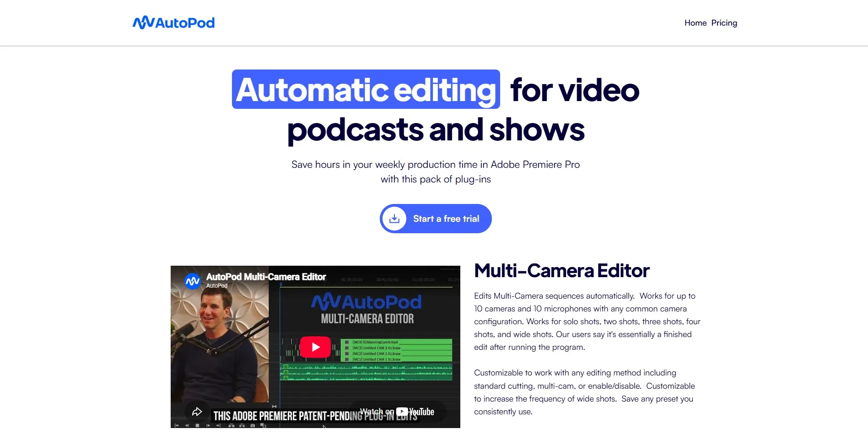Click the AutoPod channel name under video title
The image size is (868, 434).
(217, 286)
